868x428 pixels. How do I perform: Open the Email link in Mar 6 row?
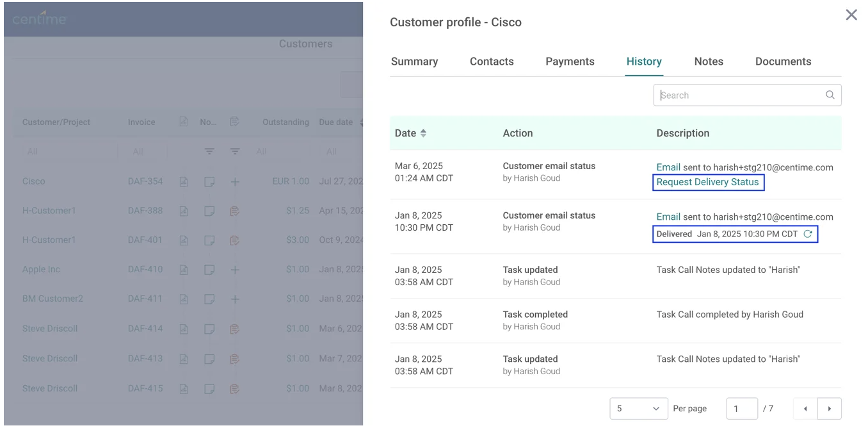pyautogui.click(x=668, y=167)
